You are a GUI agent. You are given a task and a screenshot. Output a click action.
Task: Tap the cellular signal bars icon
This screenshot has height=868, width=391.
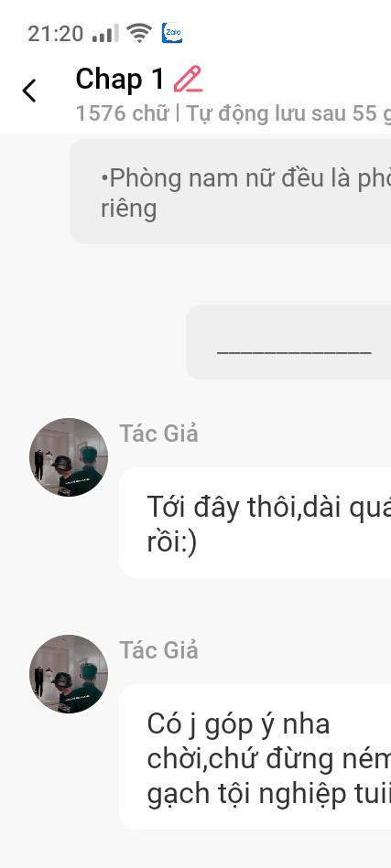tap(105, 34)
